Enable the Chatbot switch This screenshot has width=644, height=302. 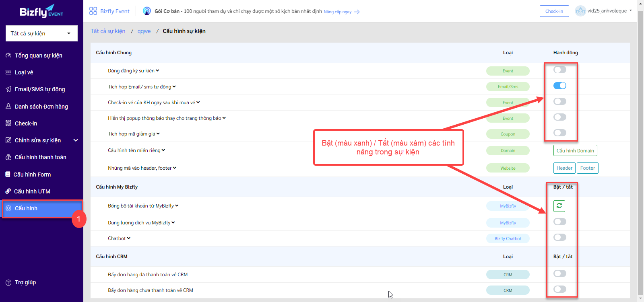tap(560, 237)
